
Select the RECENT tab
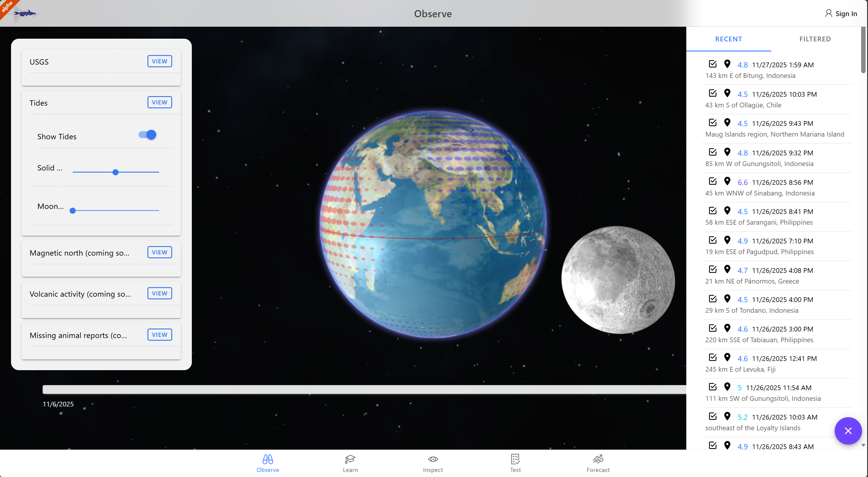click(729, 39)
